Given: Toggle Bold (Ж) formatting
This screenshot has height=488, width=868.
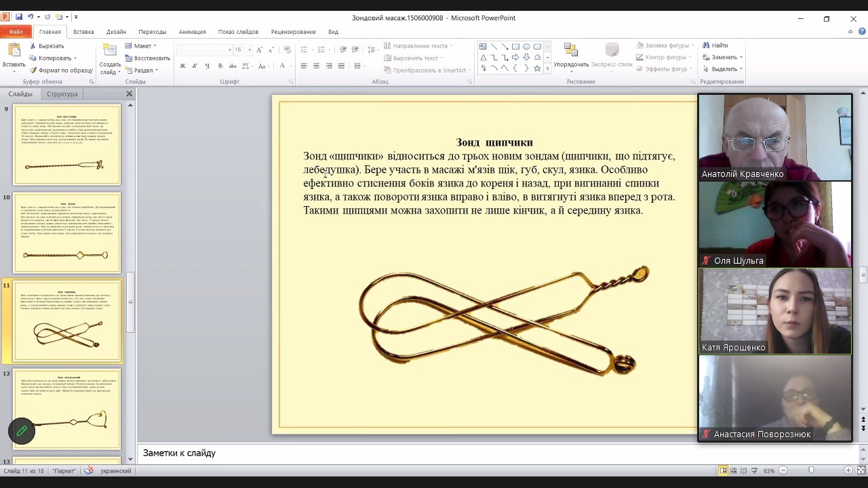Looking at the screenshot, I should coord(182,66).
